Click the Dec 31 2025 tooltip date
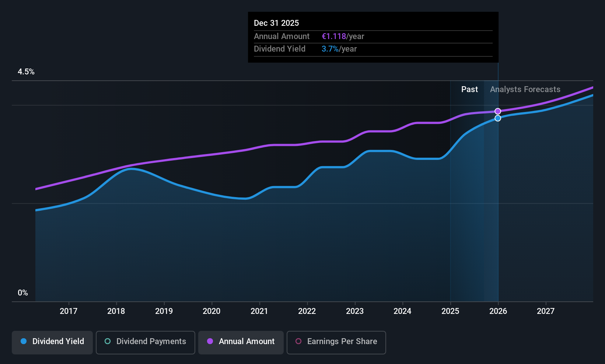This screenshot has width=605, height=364. (276, 23)
